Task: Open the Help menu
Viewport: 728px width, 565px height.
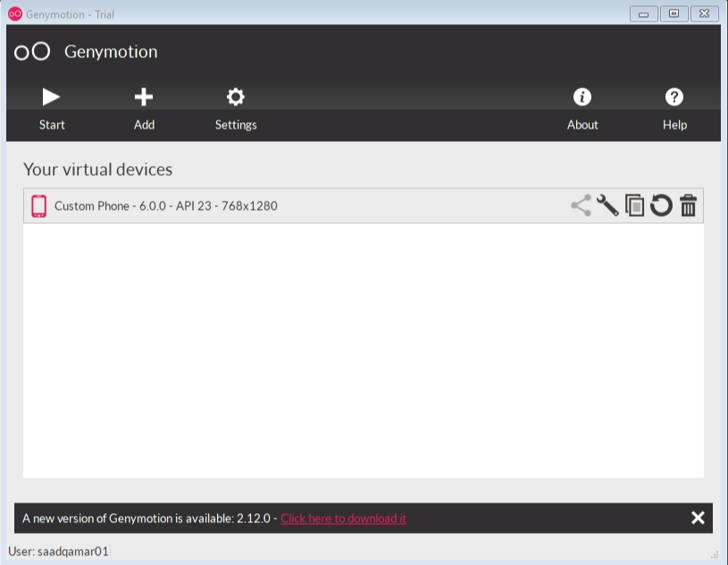Action: pyautogui.click(x=674, y=110)
